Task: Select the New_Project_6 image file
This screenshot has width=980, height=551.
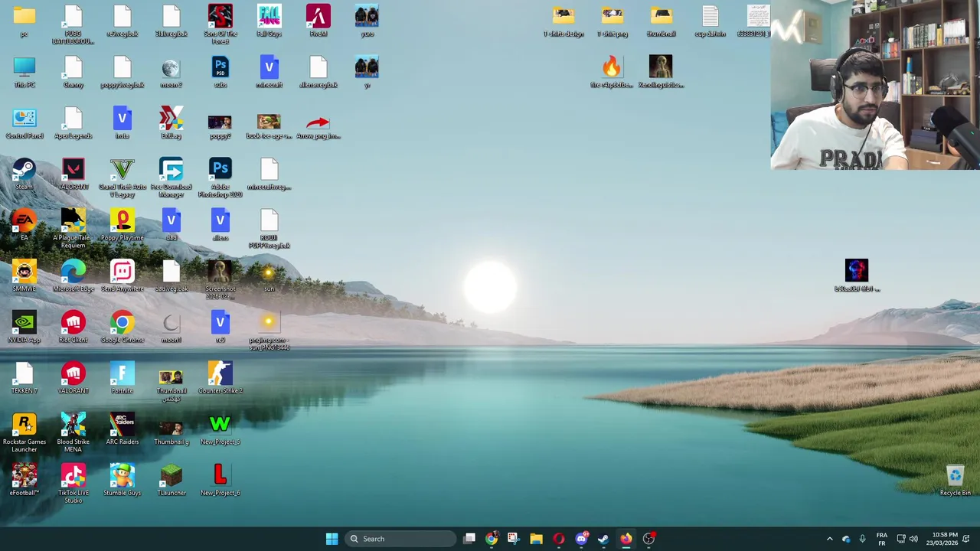Action: click(220, 480)
